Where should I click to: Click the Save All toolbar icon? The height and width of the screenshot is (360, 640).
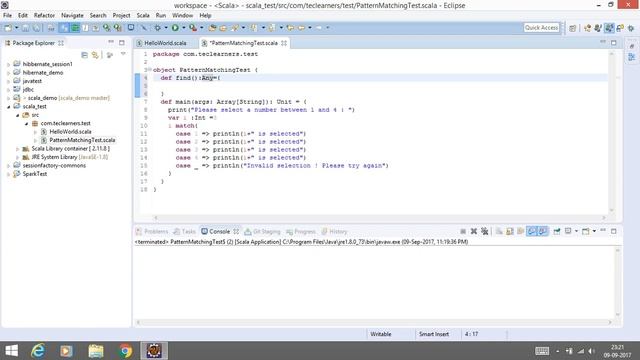coord(36,28)
